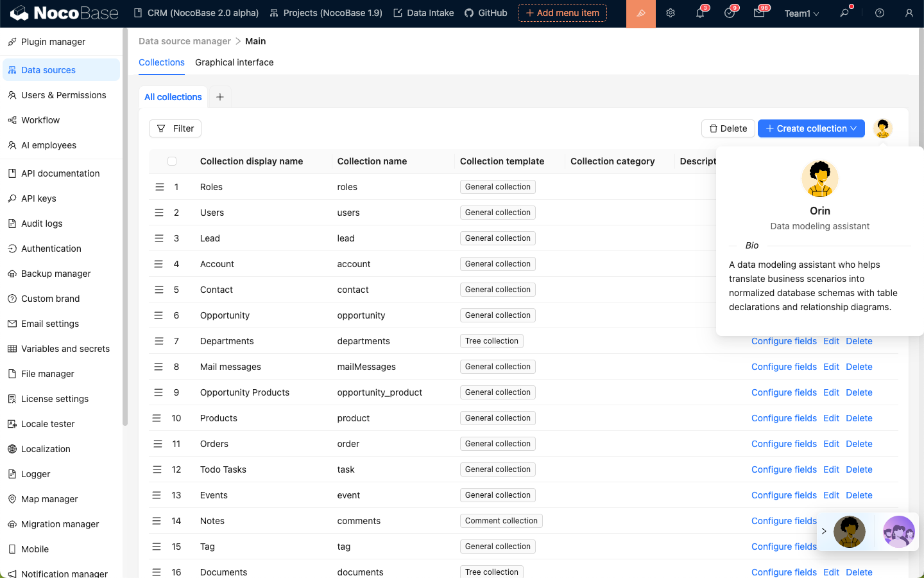Click the Filter button

(175, 128)
